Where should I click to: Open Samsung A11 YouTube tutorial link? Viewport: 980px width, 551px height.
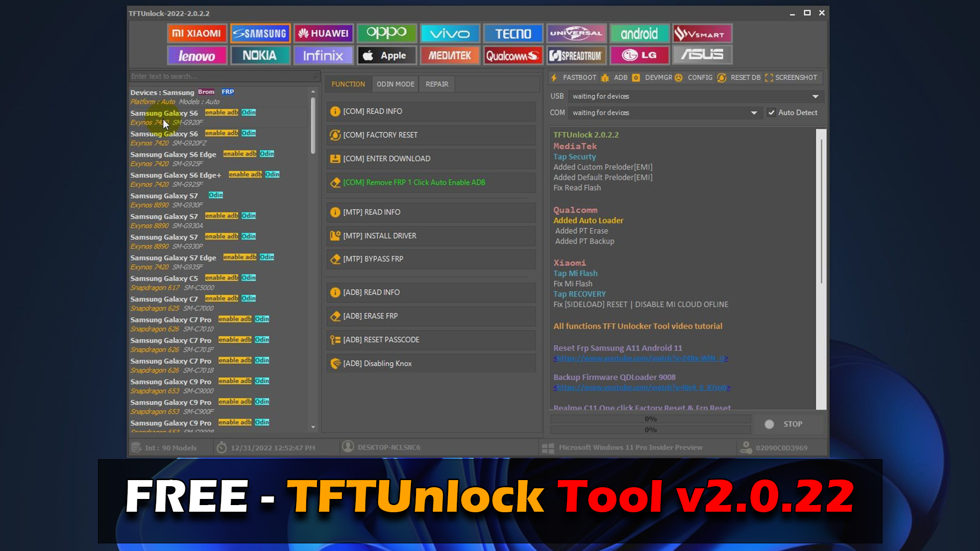[x=640, y=359]
